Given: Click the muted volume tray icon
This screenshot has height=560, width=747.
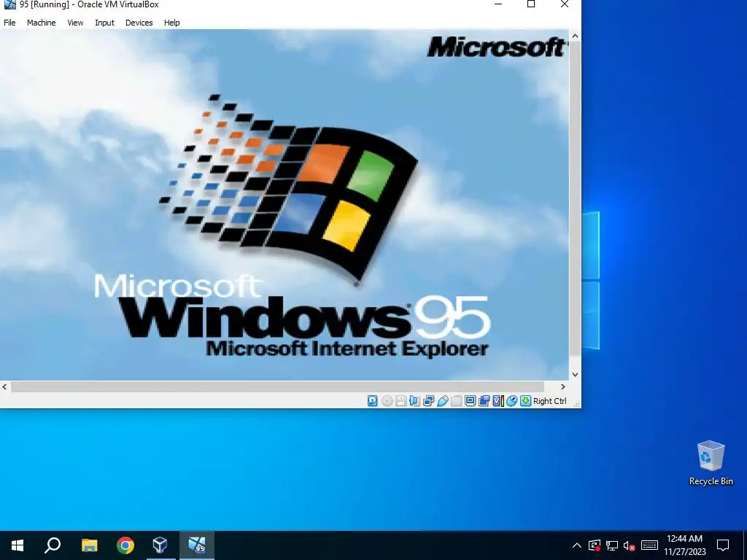Looking at the screenshot, I should (629, 545).
